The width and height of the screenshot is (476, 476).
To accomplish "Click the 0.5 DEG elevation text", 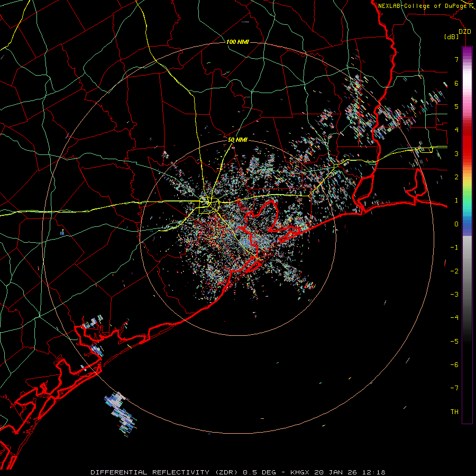I will pyautogui.click(x=259, y=472).
